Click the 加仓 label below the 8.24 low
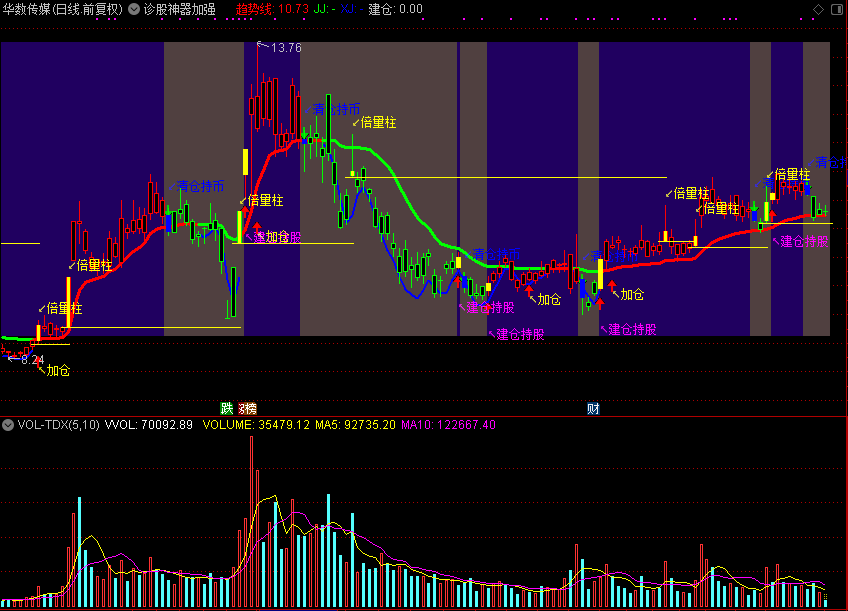 pos(58,370)
